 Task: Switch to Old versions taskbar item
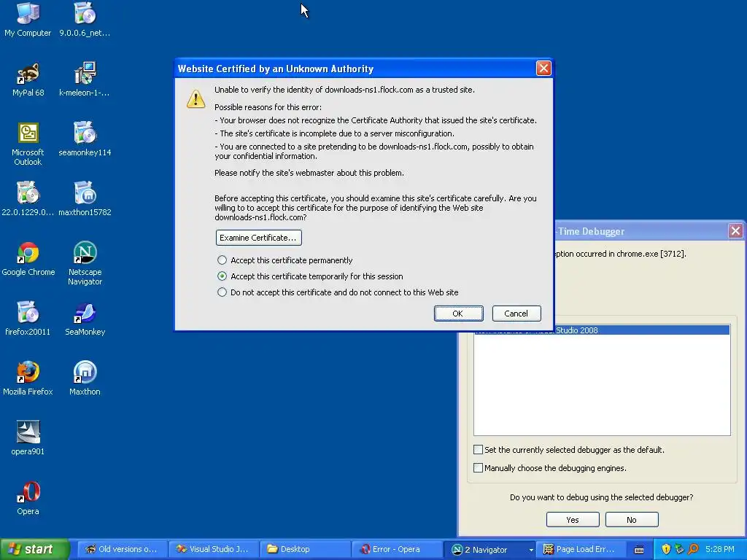click(123, 549)
